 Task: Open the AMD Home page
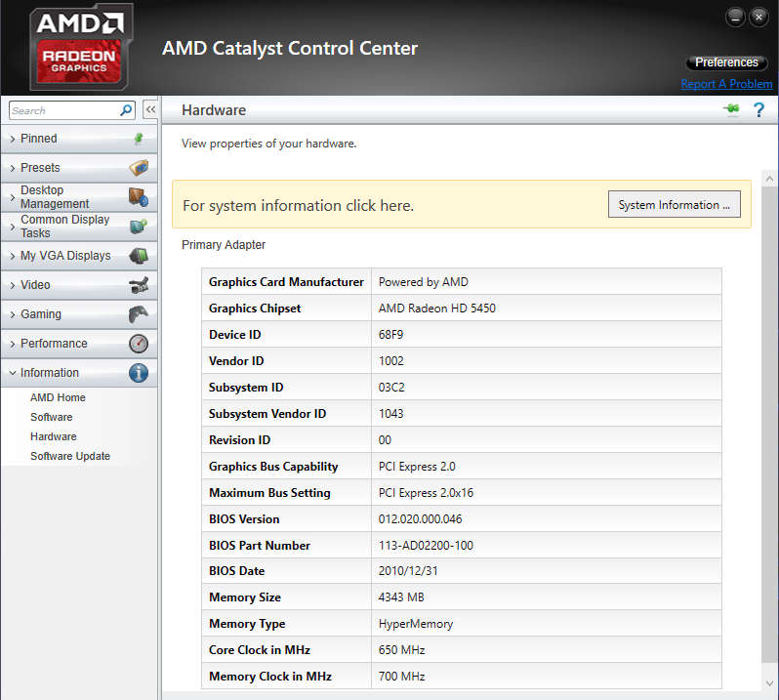pyautogui.click(x=58, y=397)
